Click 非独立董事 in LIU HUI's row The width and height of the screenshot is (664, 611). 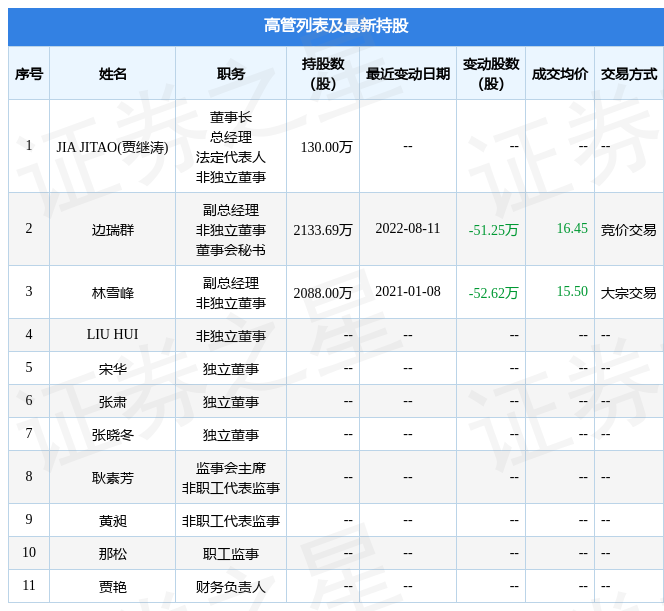(x=231, y=336)
